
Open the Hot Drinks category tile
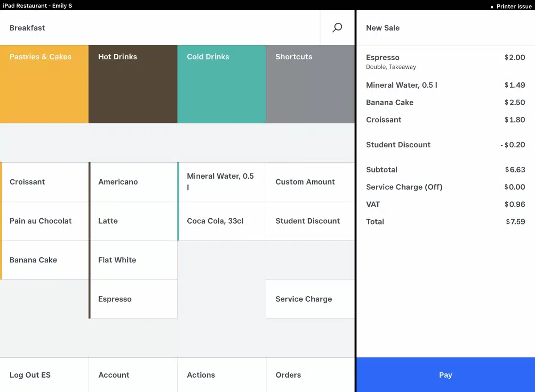(133, 84)
